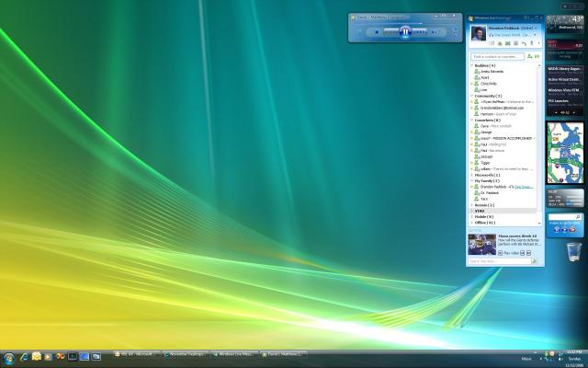The width and height of the screenshot is (588, 368).
Task: Open the e-mail inbox icon in Messenger toolbar
Action: tap(492, 43)
